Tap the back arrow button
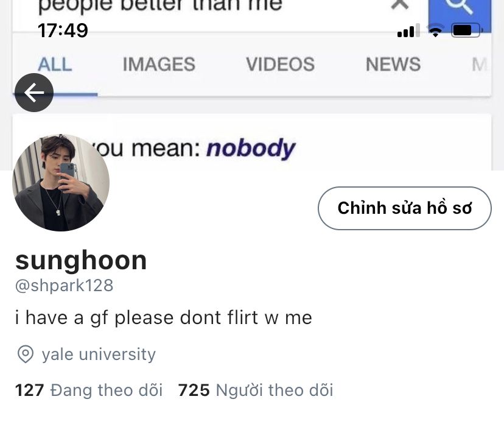The image size is (504, 427). [33, 93]
